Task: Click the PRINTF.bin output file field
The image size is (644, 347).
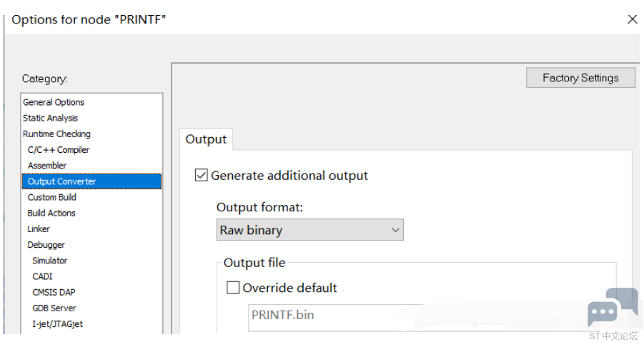Action: [336, 315]
